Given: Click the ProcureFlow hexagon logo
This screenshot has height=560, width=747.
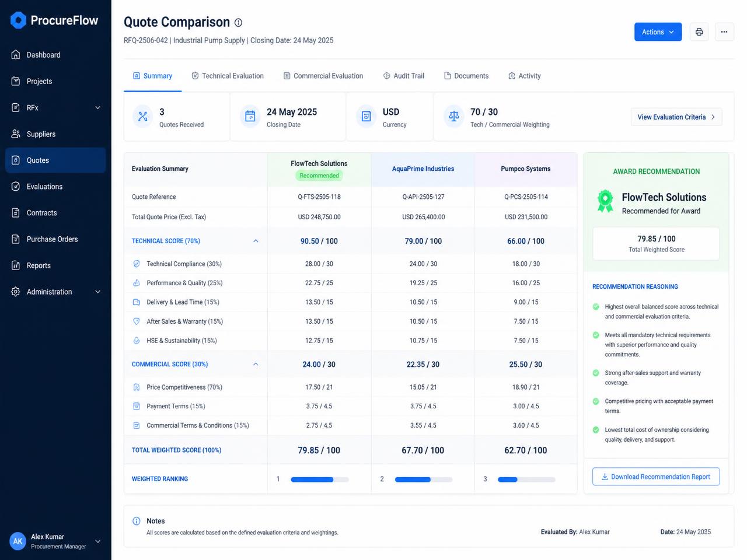Looking at the screenshot, I should [x=19, y=20].
